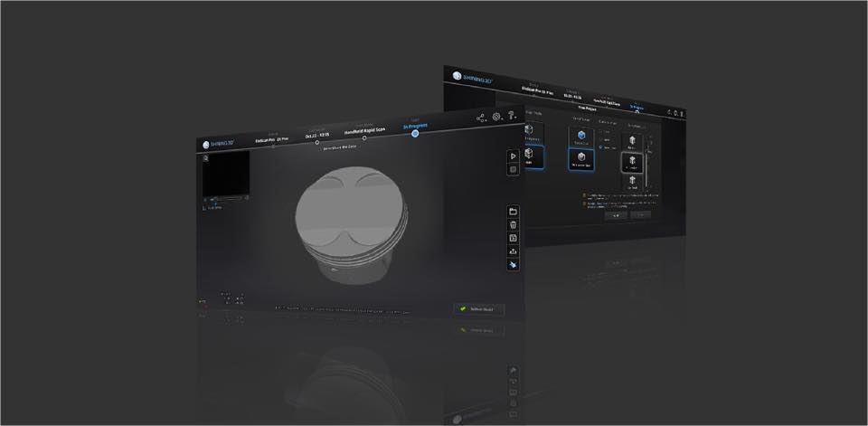Choose the third selected alignment radio option
Viewport: 868px width, 426px height.
pyautogui.click(x=602, y=147)
